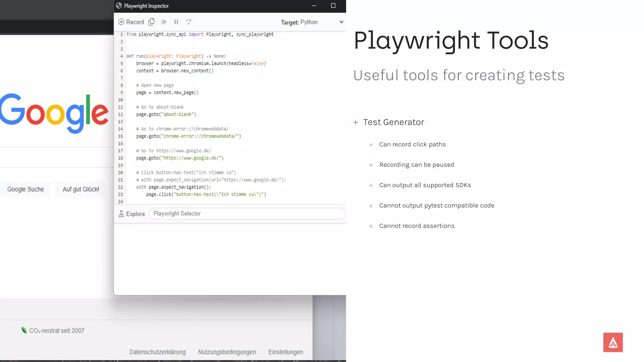644x362 pixels.
Task: Click "Can record click paths" bullet
Action: tap(413, 145)
